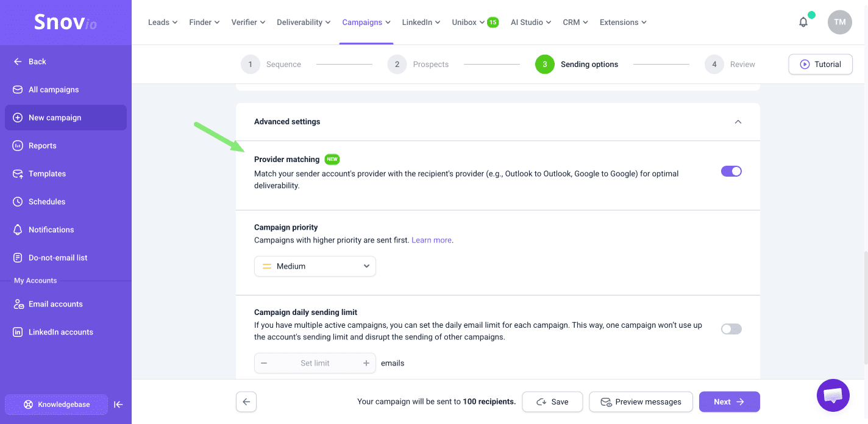Follow the Learn more link
Viewport: 868px width, 424px height.
[x=432, y=240]
